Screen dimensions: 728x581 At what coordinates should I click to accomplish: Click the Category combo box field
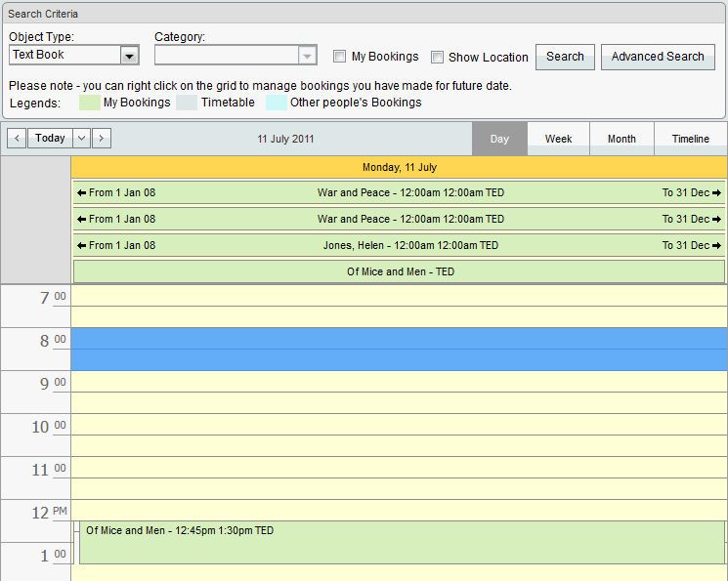tap(236, 56)
